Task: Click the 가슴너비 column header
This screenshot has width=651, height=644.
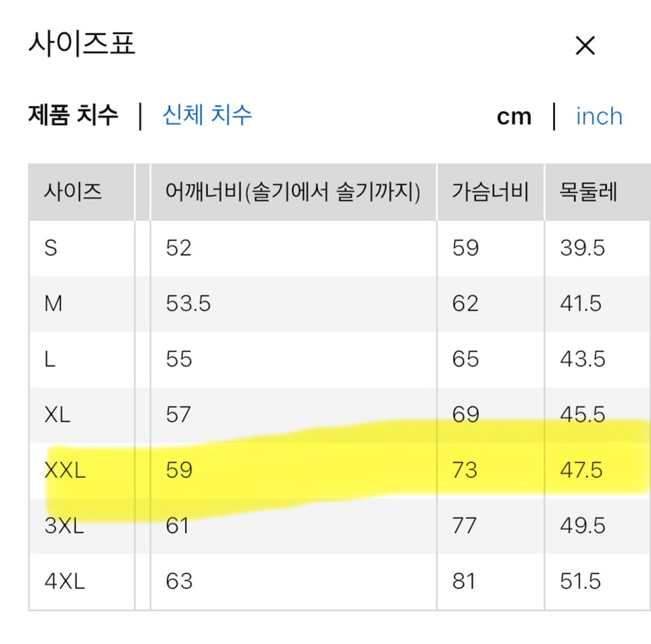Action: tap(488, 191)
